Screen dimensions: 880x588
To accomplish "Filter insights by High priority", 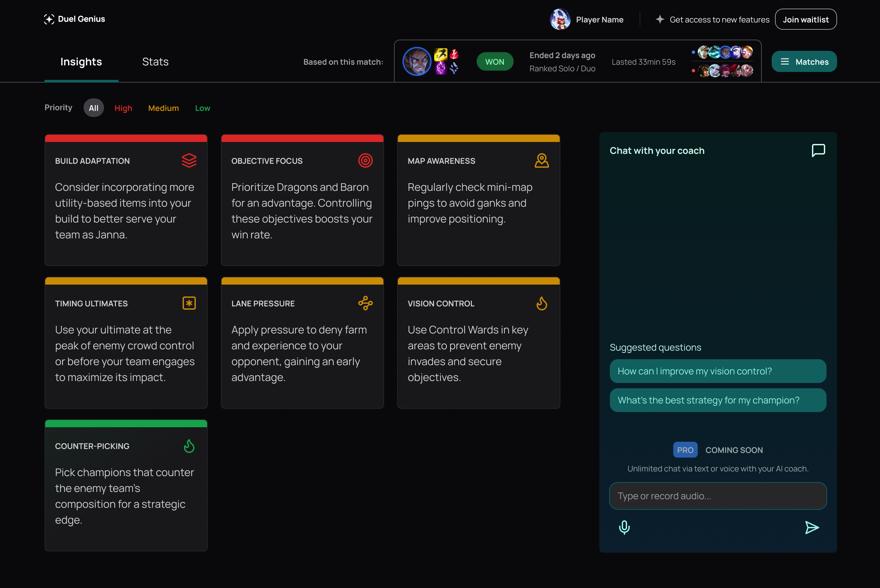I will pos(123,108).
